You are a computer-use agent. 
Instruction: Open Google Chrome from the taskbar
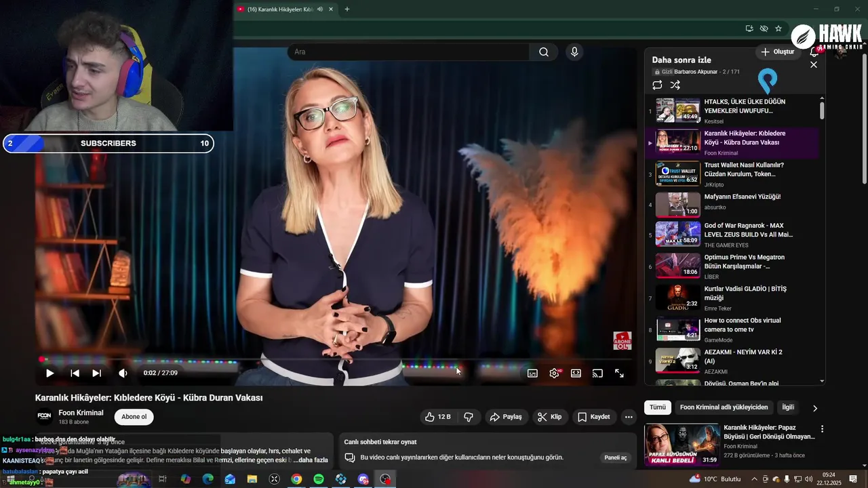296,479
